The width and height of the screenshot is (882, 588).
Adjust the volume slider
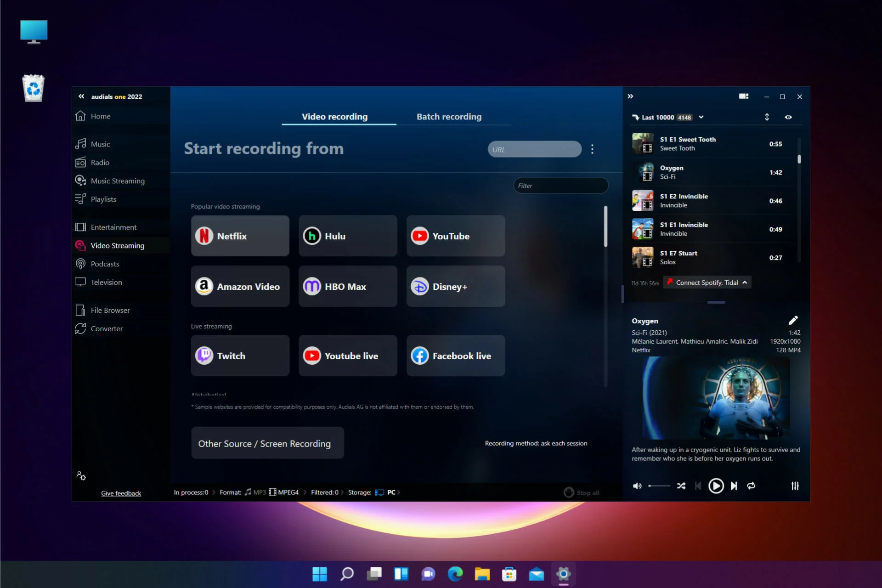point(659,486)
